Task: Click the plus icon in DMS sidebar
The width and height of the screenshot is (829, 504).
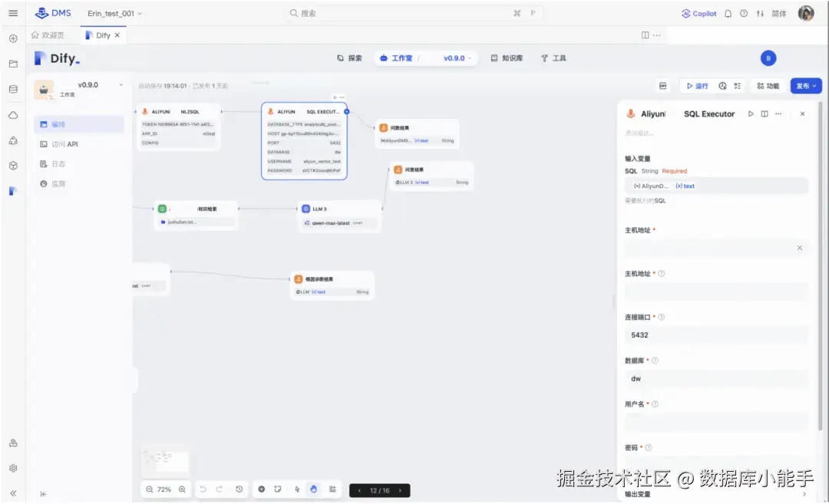Action: 13,38
